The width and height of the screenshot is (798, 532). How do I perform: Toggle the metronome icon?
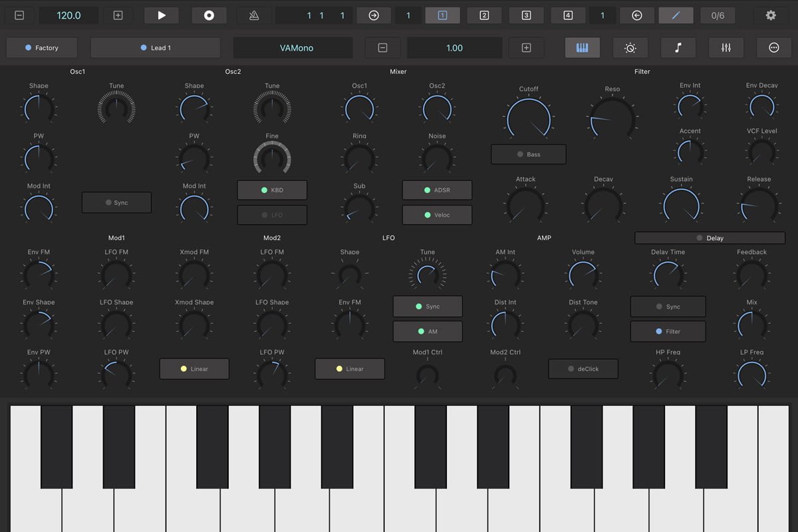click(x=253, y=15)
